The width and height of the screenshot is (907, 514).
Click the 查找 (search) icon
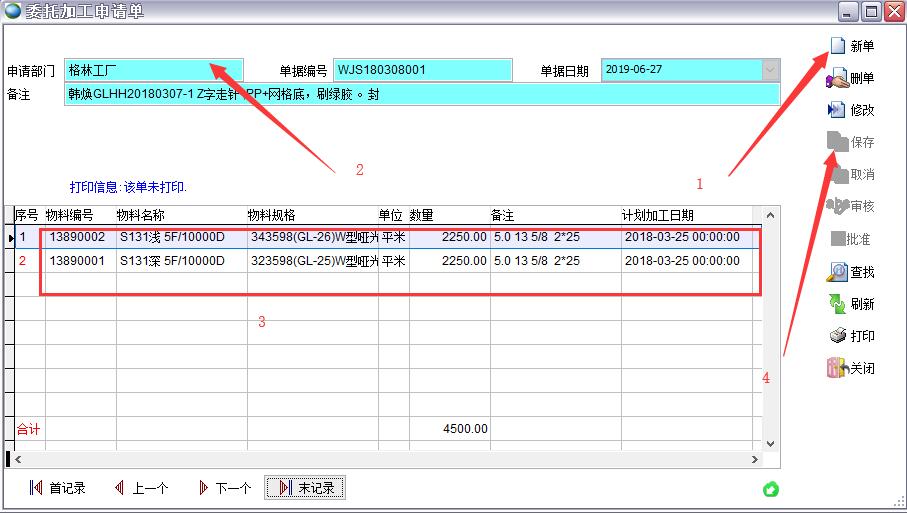[837, 272]
